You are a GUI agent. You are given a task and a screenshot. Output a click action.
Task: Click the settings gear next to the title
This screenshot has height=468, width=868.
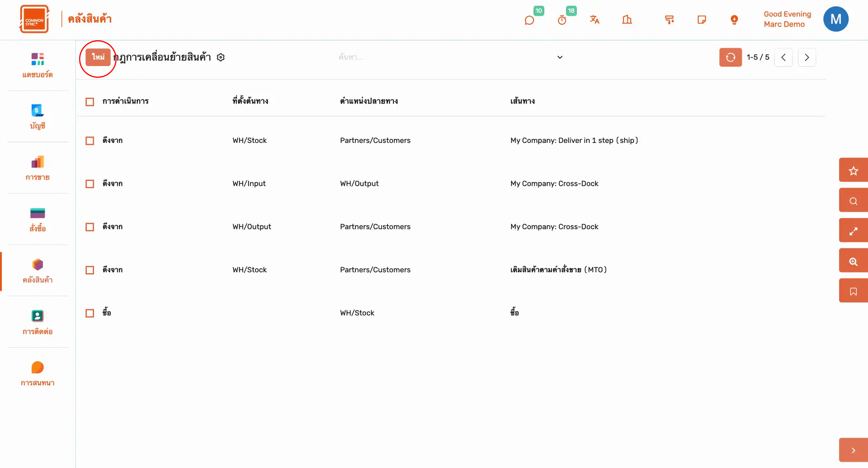coord(221,57)
